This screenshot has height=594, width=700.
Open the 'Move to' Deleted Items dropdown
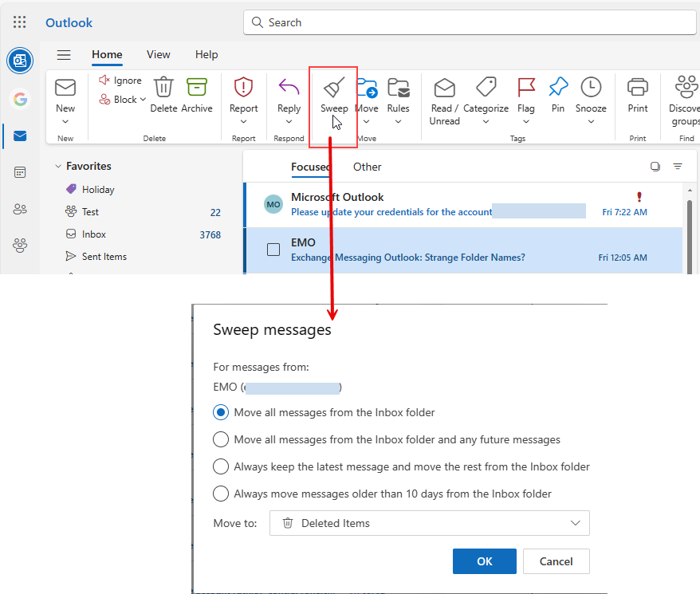pos(430,523)
